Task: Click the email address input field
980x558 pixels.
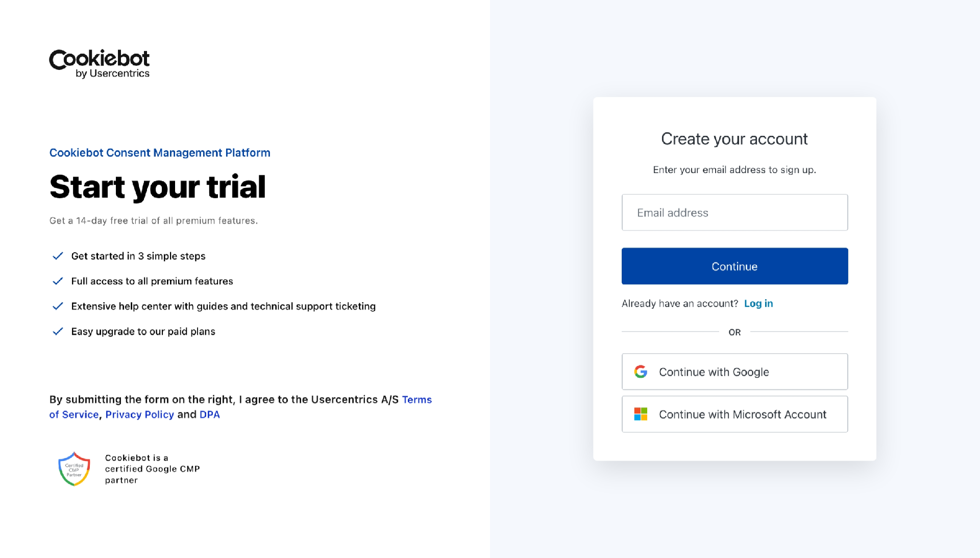Action: click(x=734, y=212)
